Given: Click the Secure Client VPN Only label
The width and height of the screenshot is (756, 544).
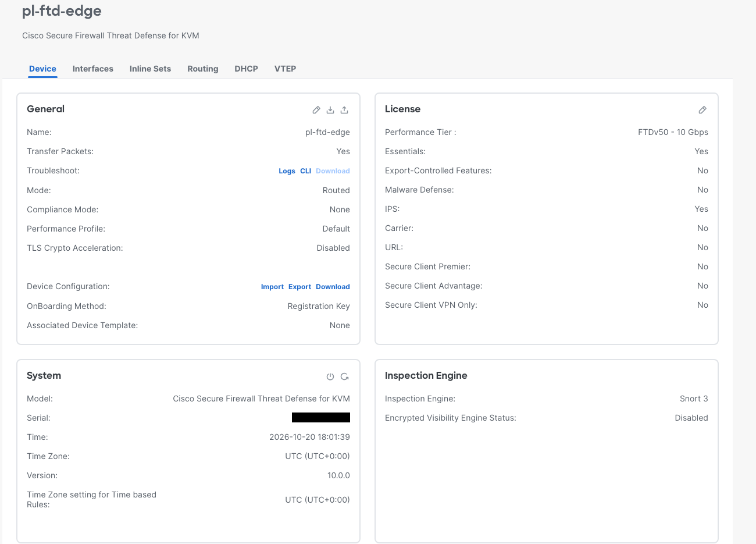Looking at the screenshot, I should [431, 305].
